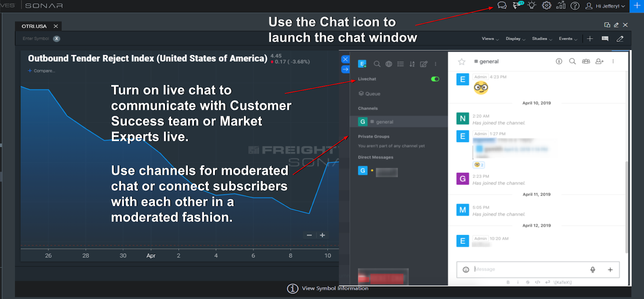Create a new channel with the compose icon

click(424, 64)
